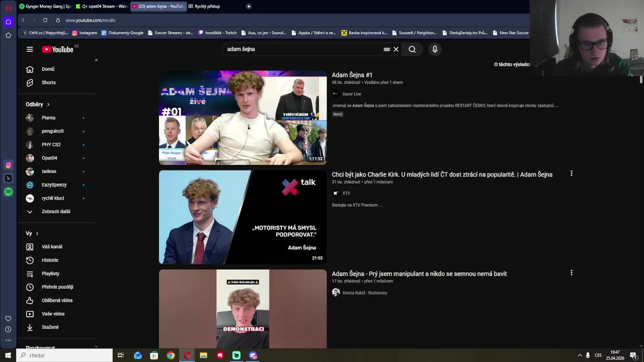Switch to the Gynger Money Gang Spotify tab
The height and width of the screenshot is (362, 644).
(45, 7)
